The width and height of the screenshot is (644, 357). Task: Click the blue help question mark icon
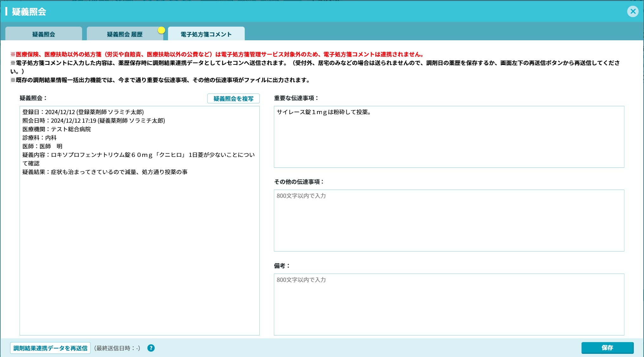coord(151,348)
